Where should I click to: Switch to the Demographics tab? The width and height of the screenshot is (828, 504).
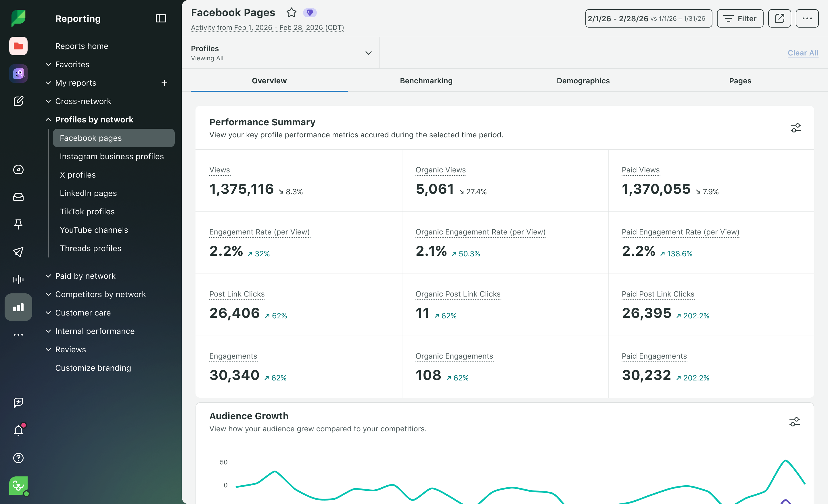pyautogui.click(x=583, y=81)
